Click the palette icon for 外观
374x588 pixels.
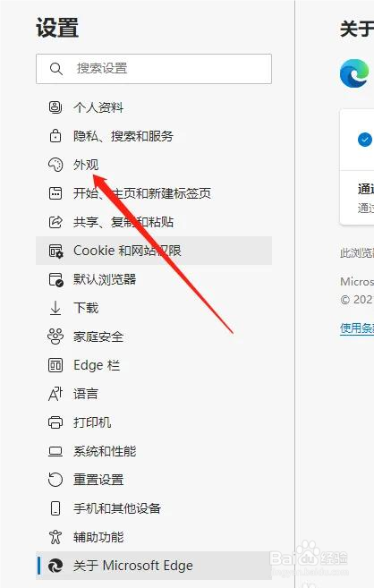pyautogui.click(x=55, y=165)
